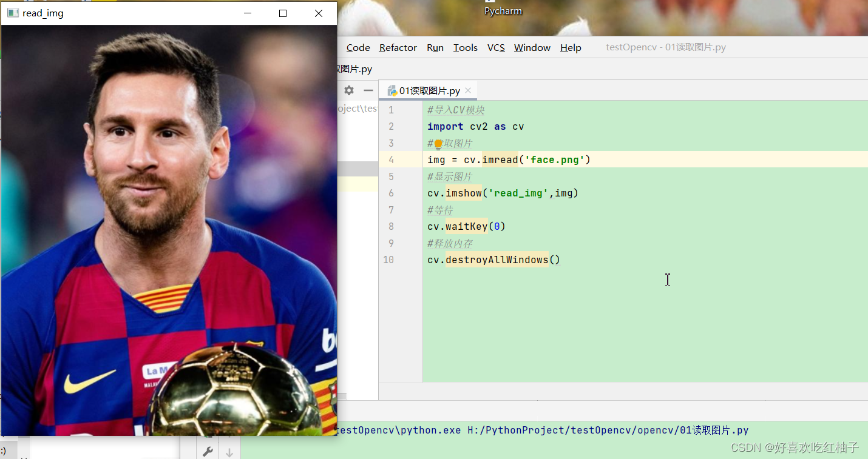Viewport: 868px width, 459px height.
Task: Click line number 4 in the gutter
Action: click(x=391, y=160)
